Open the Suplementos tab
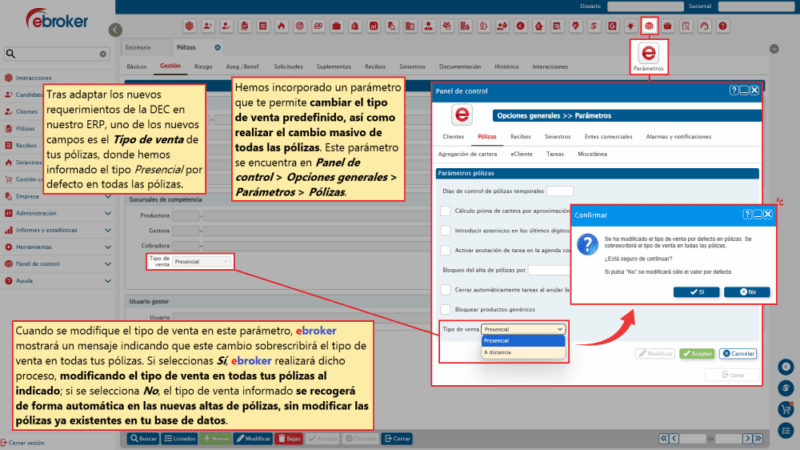Viewport: 800px width, 450px height. [334, 66]
